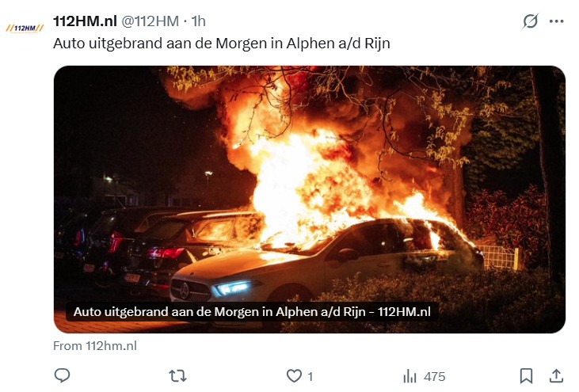Viewport: 579px width, 392px height.
Task: Open the bar chart analytics icon
Action: (409, 376)
